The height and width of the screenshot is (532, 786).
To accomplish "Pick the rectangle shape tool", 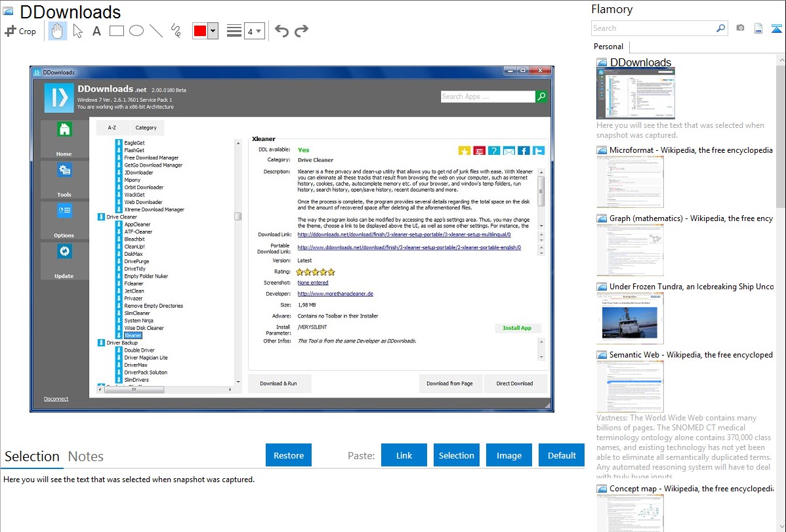I will click(116, 31).
